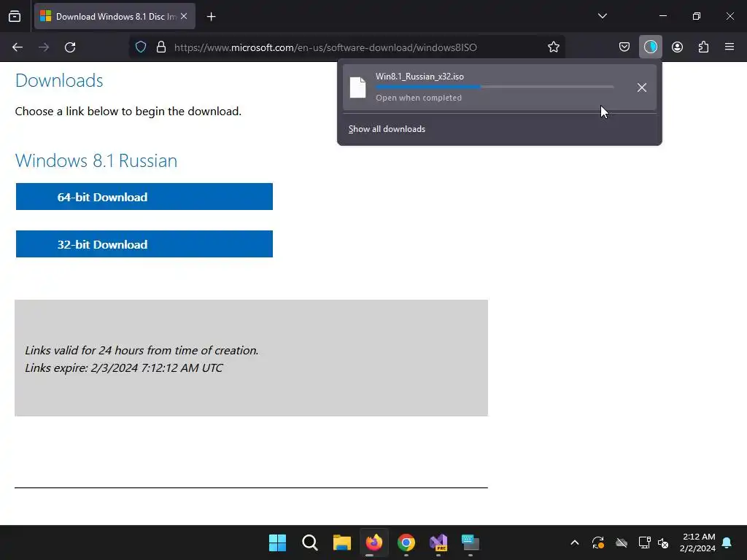Screen dimensions: 747x560
Task: Click "Links valid for 24 hours" note
Action: (x=142, y=350)
